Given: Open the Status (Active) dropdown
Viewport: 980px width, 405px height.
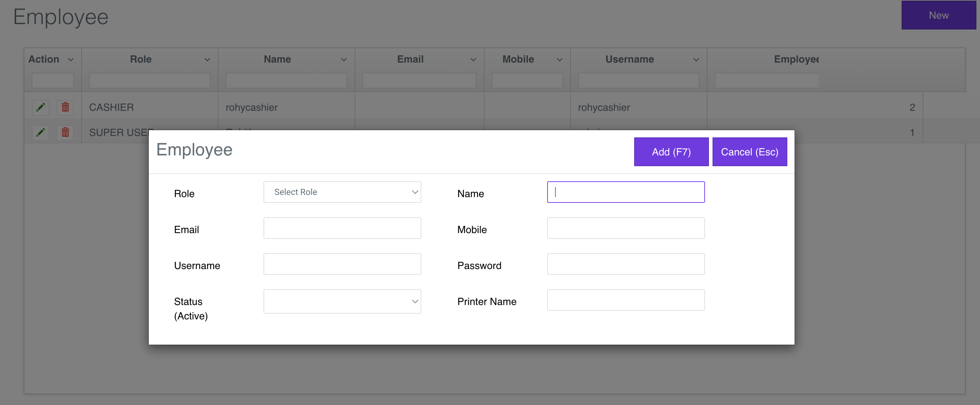Looking at the screenshot, I should click(342, 301).
